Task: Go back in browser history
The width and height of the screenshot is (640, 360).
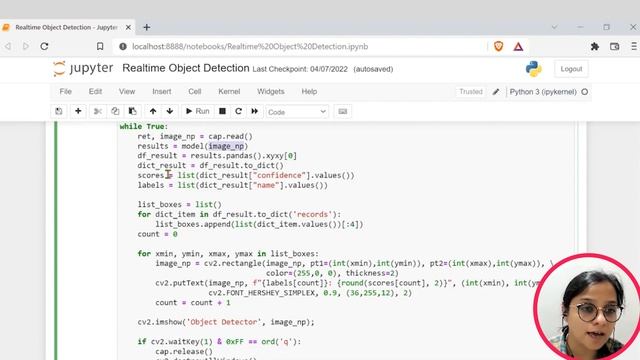Action: coord(8,47)
